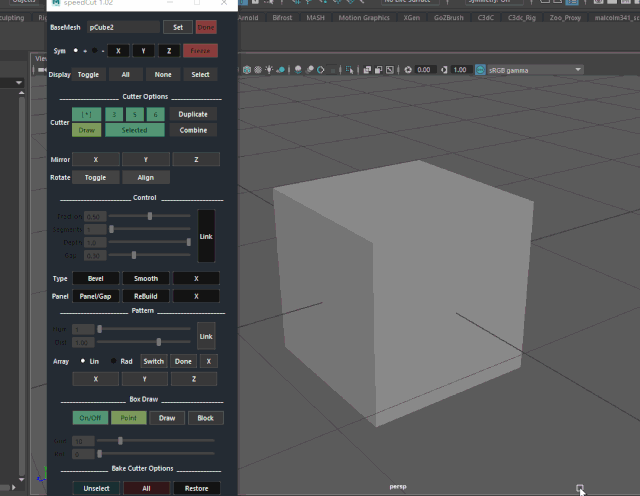Viewport: 640px width, 496px height.
Task: Click the ReBuild panel button
Action: pyautogui.click(x=145, y=297)
